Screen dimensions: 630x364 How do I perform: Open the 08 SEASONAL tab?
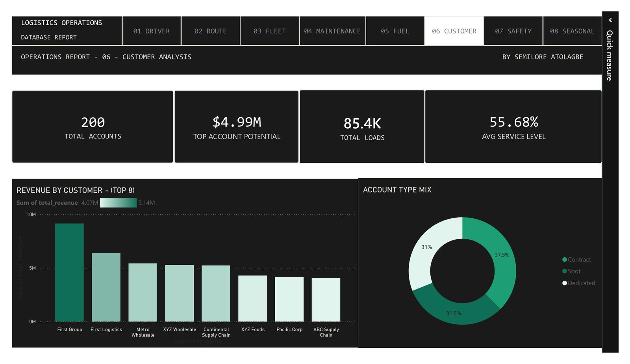click(572, 31)
